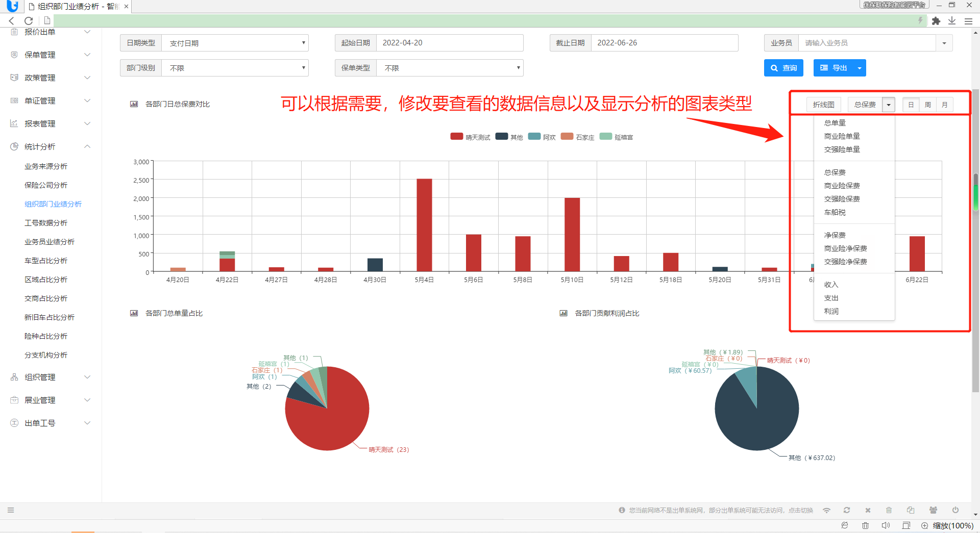Click the browser back arrow
980x533 pixels.
(11, 20)
